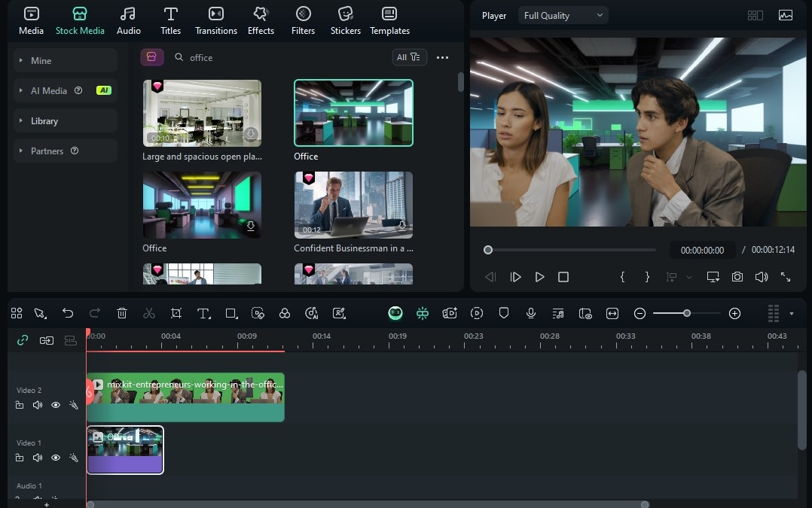Delete the selected clip with trash icon
Screen dimensions: 812x508
[122, 313]
